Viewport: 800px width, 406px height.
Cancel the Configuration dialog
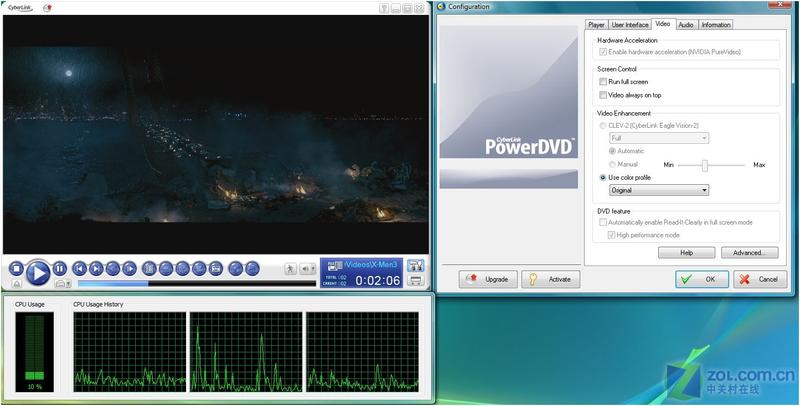[760, 280]
